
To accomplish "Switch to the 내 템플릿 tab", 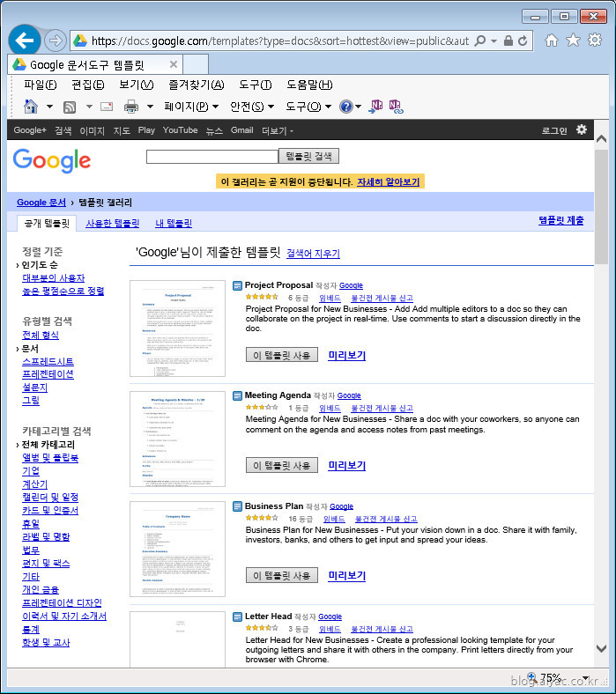I will click(173, 223).
